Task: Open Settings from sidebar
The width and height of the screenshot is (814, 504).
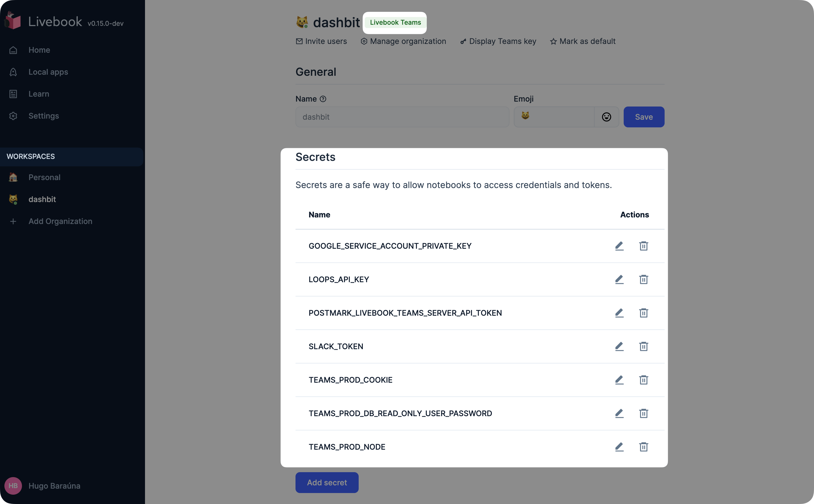Action: tap(44, 116)
